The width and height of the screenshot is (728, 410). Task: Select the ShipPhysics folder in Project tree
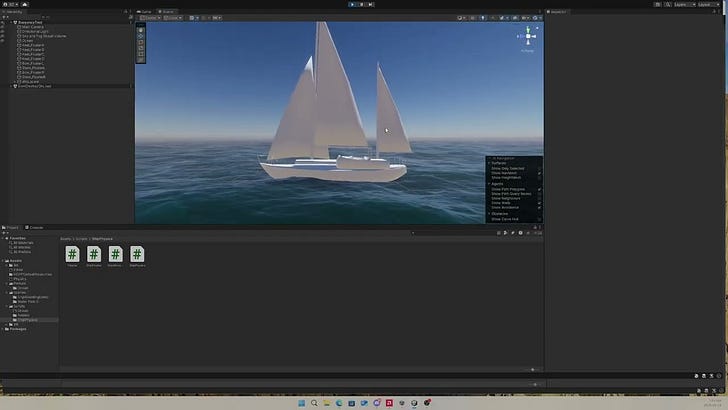pos(27,319)
